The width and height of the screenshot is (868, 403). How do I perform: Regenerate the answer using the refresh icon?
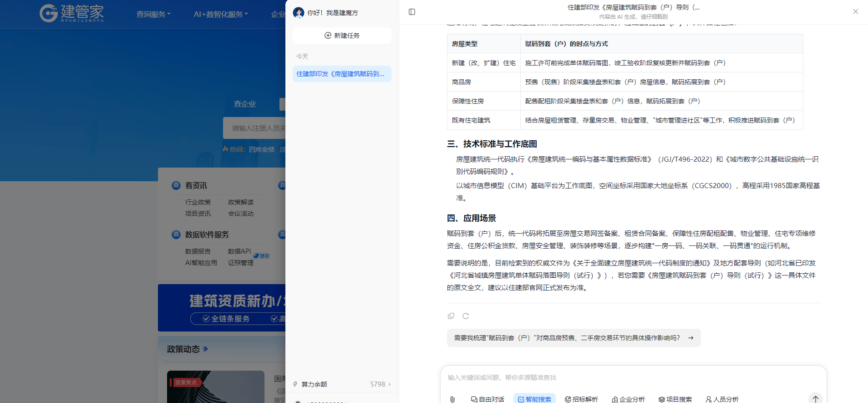coord(466,316)
